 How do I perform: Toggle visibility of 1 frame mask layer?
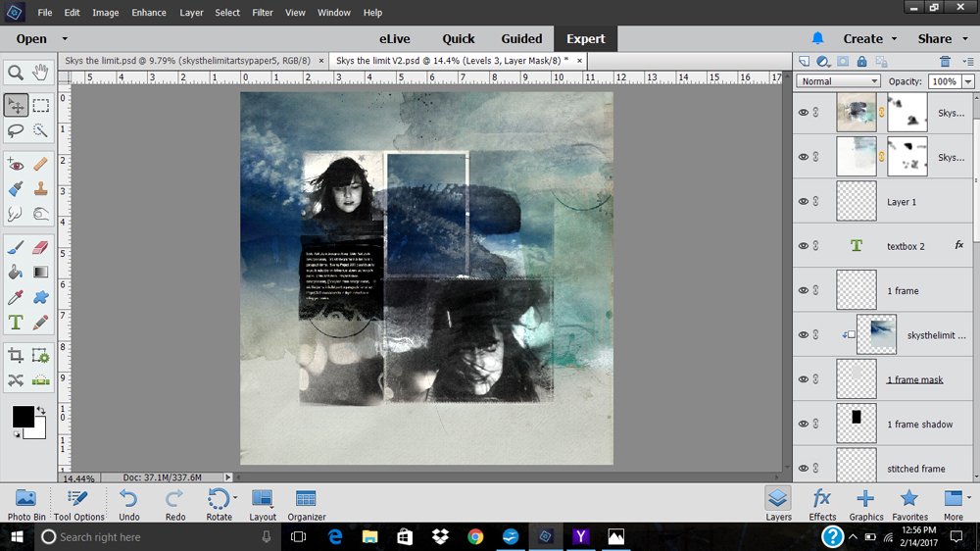[x=804, y=379]
